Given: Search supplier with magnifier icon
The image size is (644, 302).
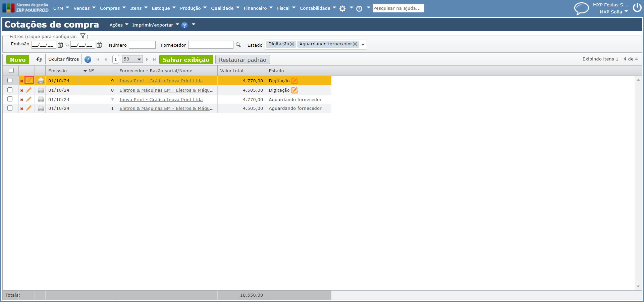Looking at the screenshot, I should [238, 45].
